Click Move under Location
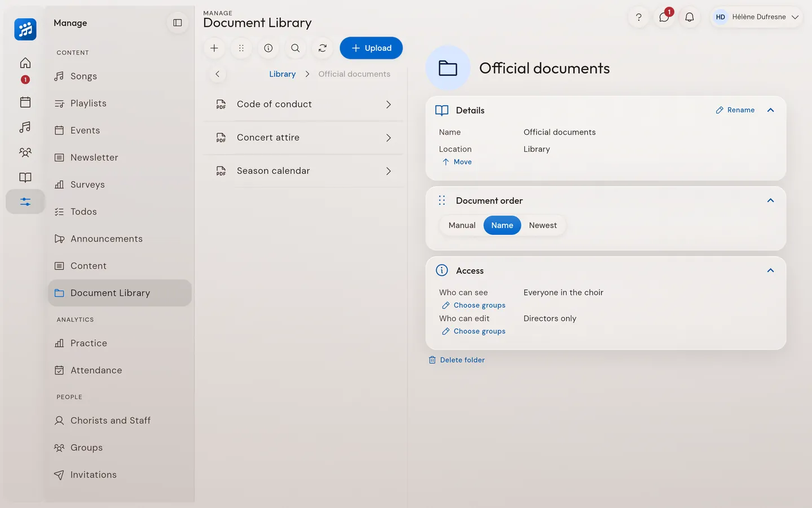Screen dimensions: 812x508 (x=457, y=162)
